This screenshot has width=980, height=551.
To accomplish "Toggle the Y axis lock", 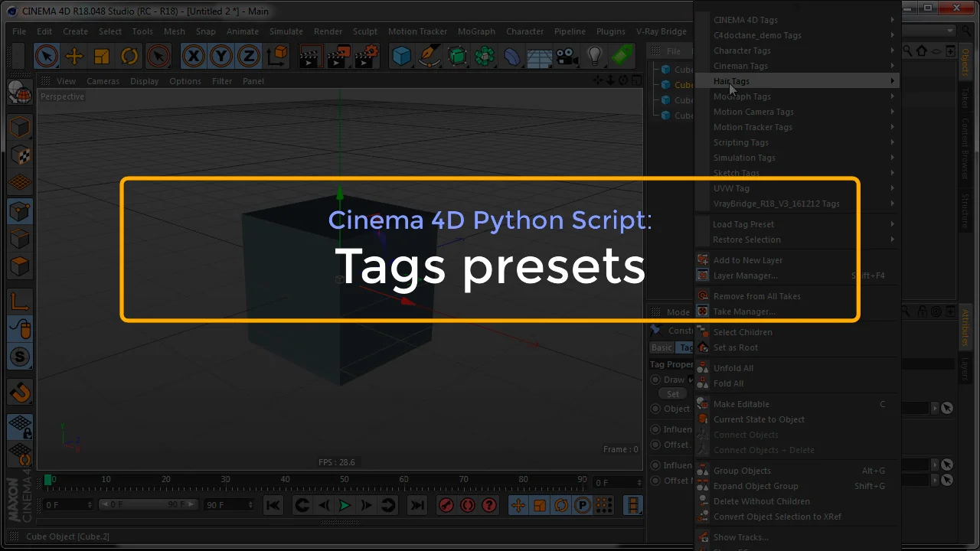I will coord(221,56).
